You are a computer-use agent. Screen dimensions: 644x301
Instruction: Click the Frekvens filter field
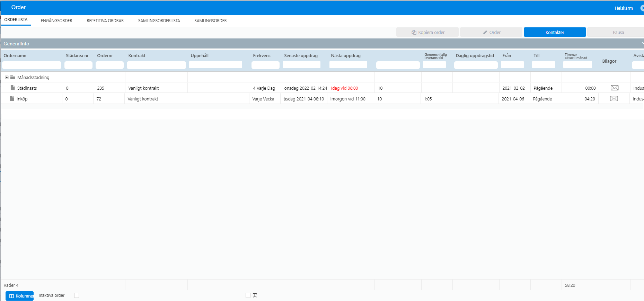(x=265, y=65)
